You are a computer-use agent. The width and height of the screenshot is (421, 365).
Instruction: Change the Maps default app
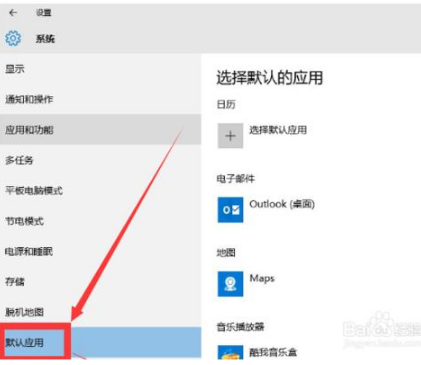pyautogui.click(x=262, y=278)
